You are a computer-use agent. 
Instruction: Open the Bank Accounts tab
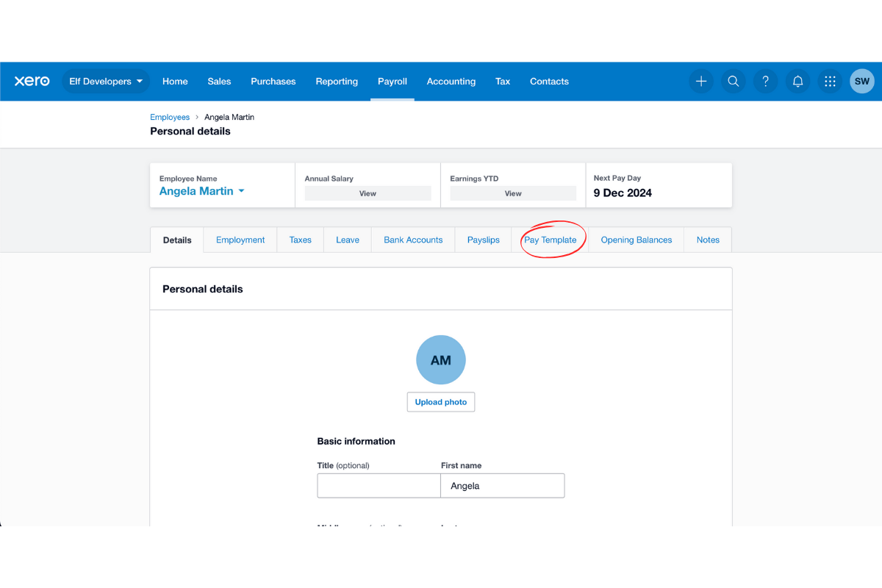(412, 240)
